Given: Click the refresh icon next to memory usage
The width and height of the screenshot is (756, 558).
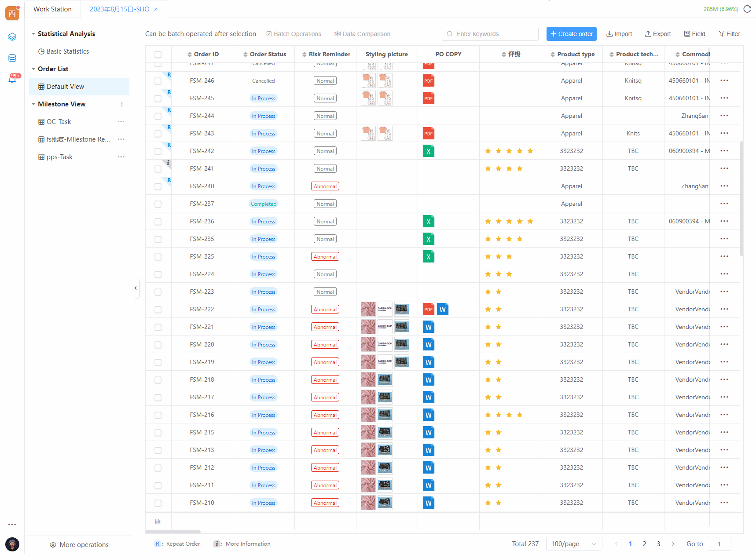Looking at the screenshot, I should pyautogui.click(x=747, y=9).
